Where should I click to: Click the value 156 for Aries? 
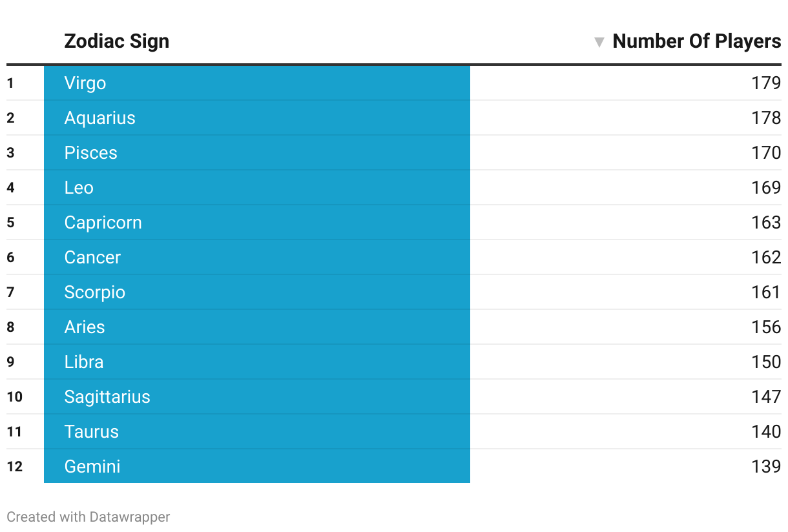point(766,327)
